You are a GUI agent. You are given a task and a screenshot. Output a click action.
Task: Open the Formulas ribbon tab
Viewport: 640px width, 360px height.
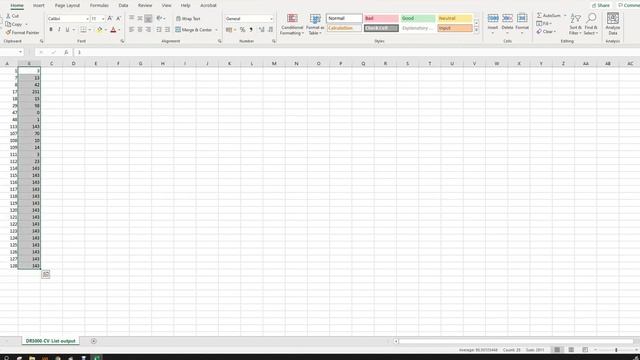click(99, 5)
